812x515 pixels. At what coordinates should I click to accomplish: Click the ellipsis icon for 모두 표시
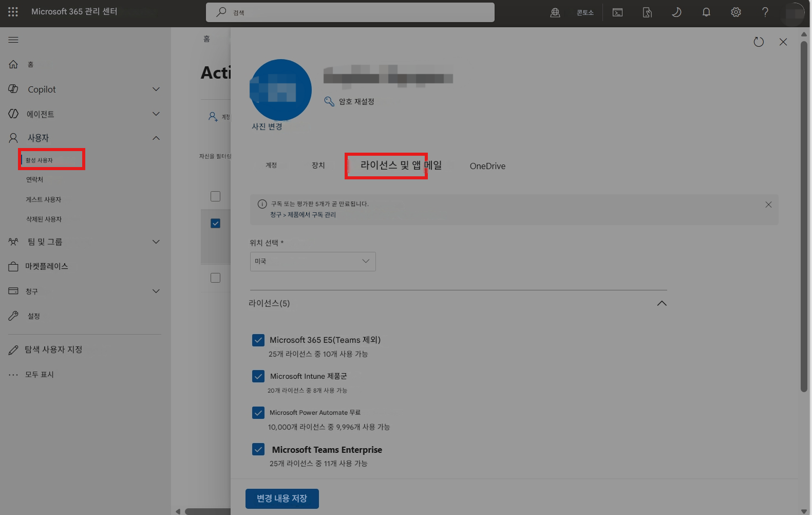(13, 375)
